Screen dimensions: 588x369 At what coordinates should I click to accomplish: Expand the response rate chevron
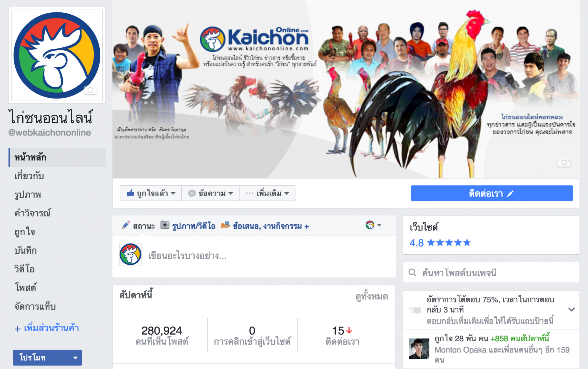point(572,309)
